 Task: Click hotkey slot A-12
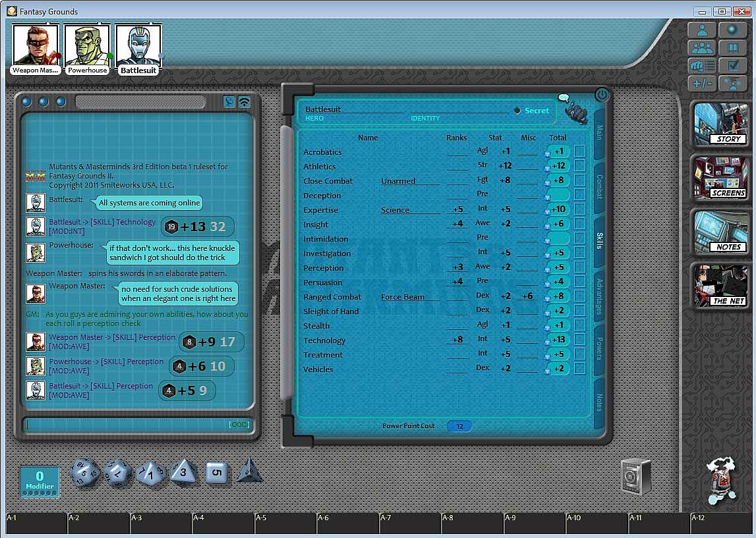point(720,524)
